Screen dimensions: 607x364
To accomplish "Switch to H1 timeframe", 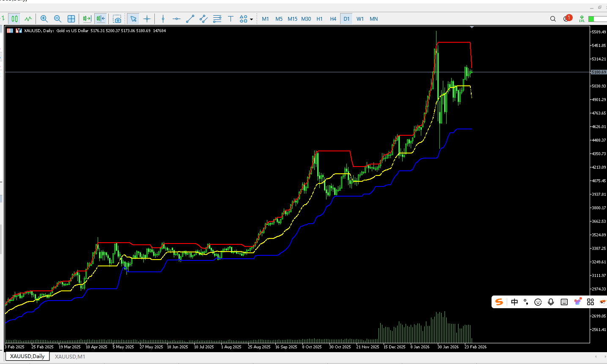I will point(319,19).
